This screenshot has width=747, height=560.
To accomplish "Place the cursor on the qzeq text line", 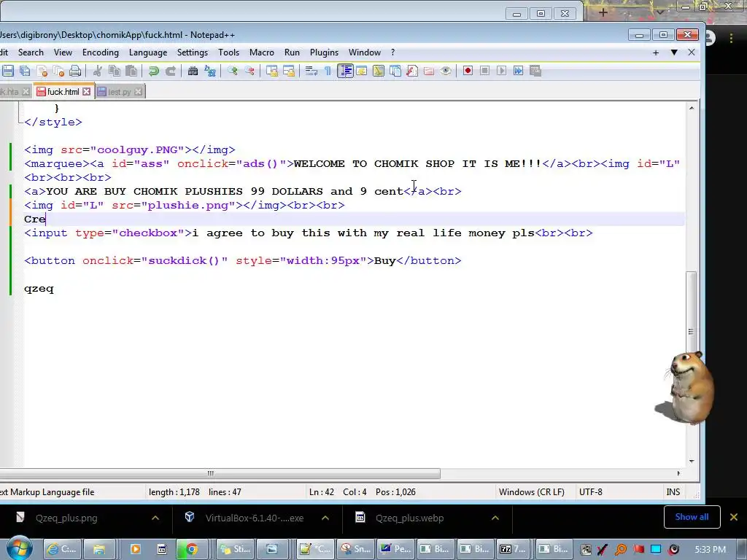I will coord(39,289).
